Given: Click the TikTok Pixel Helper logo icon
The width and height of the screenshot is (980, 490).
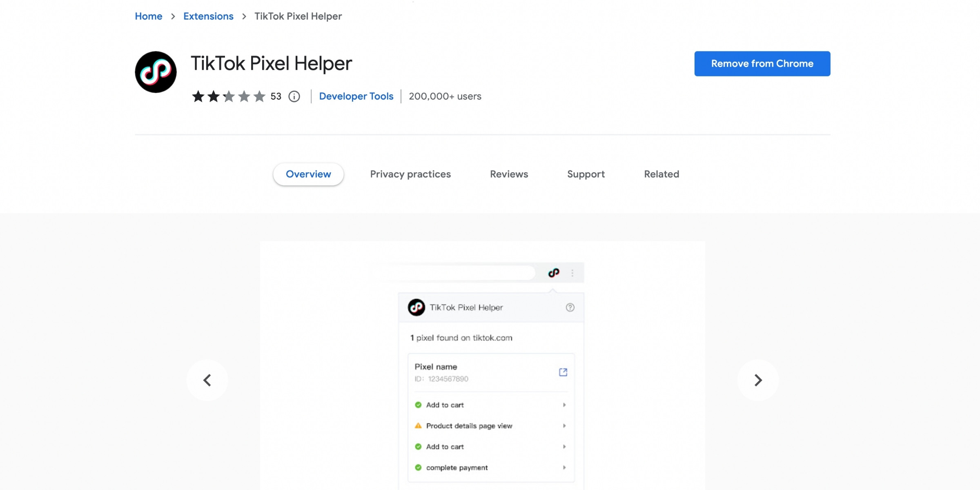Looking at the screenshot, I should (x=156, y=72).
